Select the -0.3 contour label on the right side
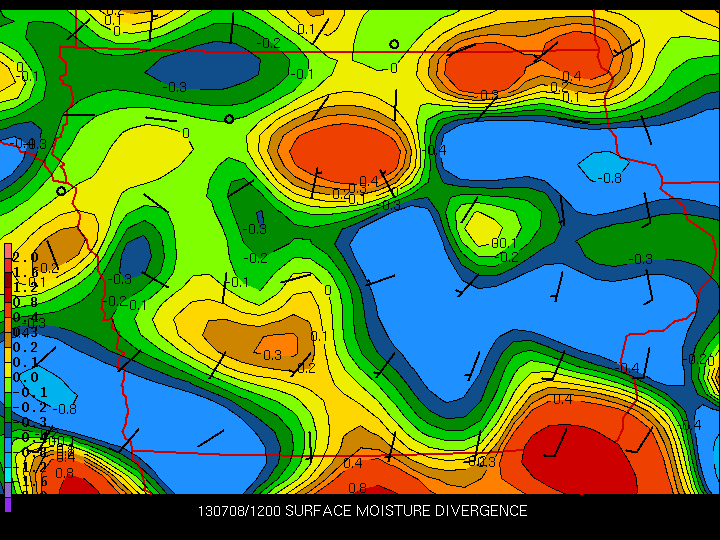 click(640, 259)
